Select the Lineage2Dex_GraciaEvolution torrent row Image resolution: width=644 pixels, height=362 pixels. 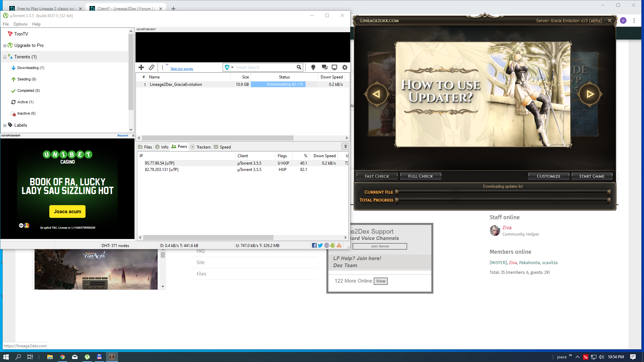pos(176,84)
